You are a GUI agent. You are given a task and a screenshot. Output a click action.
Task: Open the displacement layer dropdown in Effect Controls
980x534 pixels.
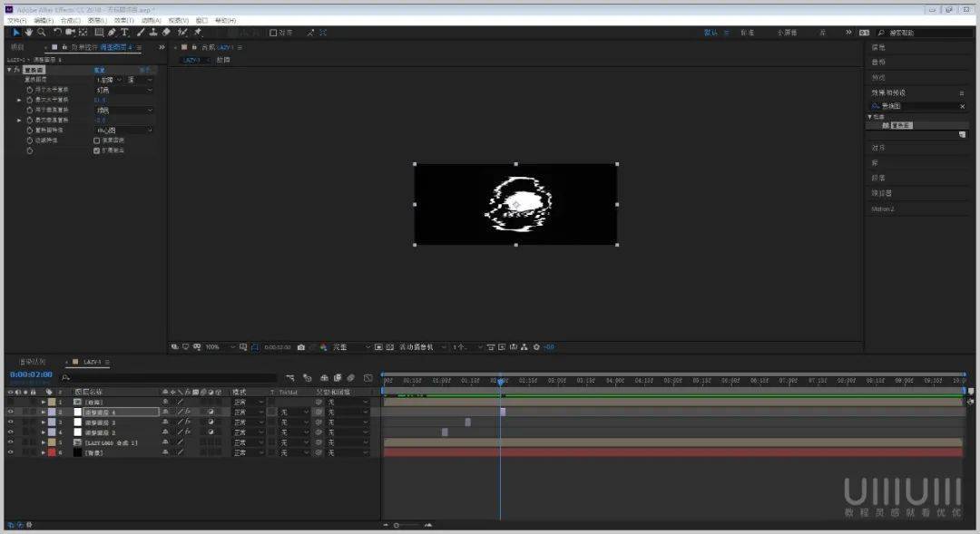point(109,80)
